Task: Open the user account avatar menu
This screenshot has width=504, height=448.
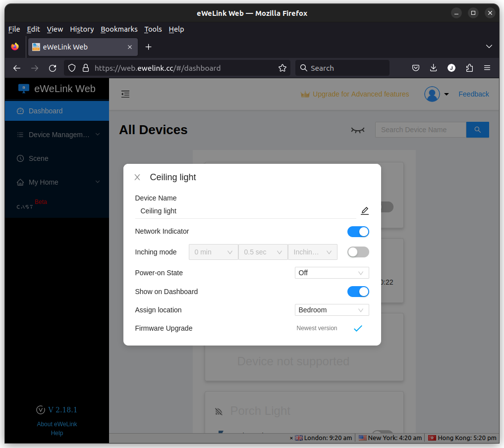Action: pyautogui.click(x=432, y=94)
